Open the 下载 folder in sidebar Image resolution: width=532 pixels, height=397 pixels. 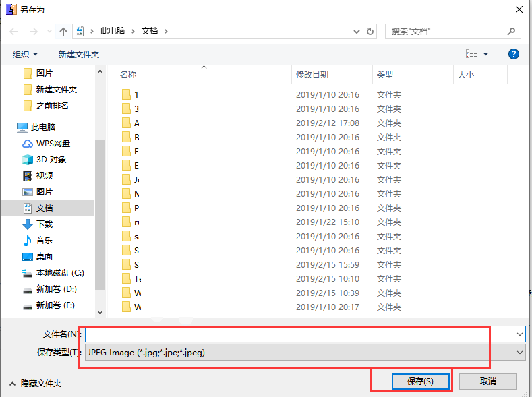tap(44, 224)
